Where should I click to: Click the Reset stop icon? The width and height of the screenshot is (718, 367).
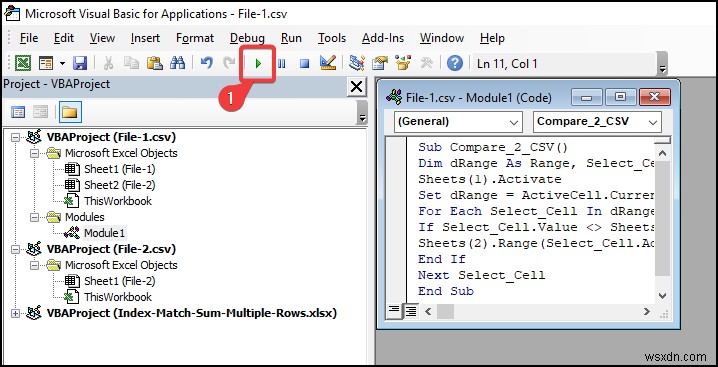(305, 64)
